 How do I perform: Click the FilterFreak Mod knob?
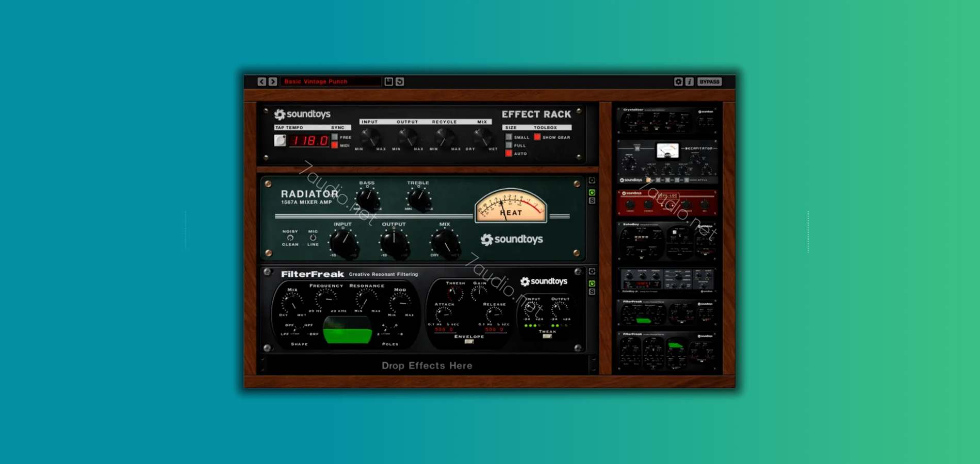tap(400, 302)
